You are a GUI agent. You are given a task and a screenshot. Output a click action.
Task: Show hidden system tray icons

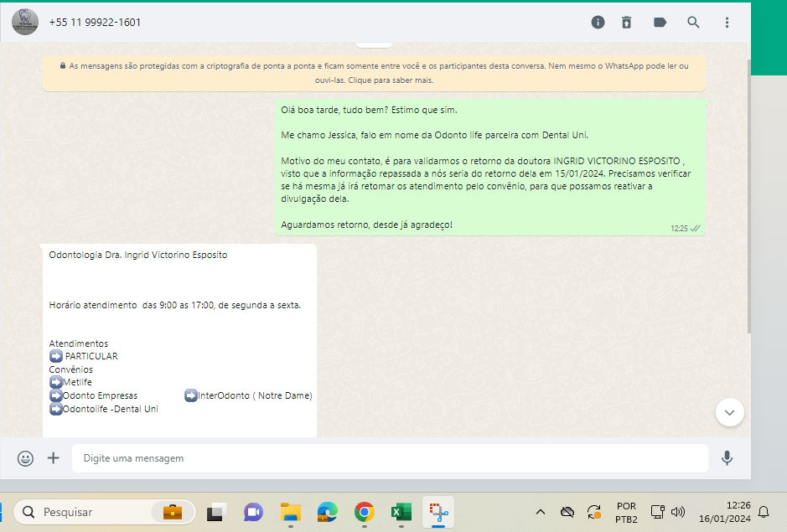540,512
